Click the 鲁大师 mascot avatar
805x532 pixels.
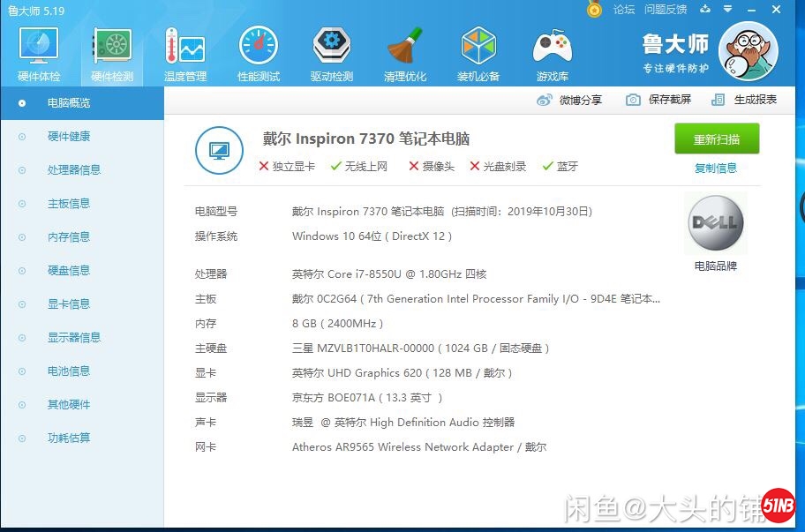(x=748, y=51)
